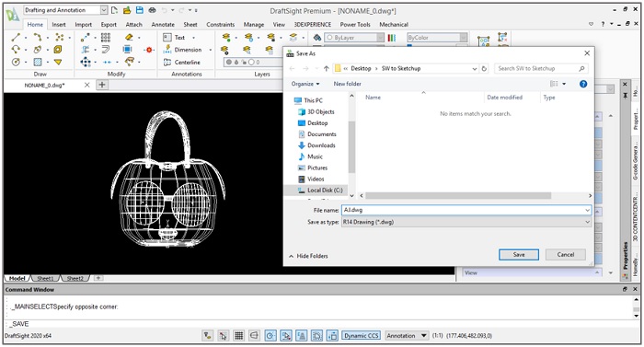Toggle Grid display in the status bar
Screen dimensions: 644x347
coord(238,336)
